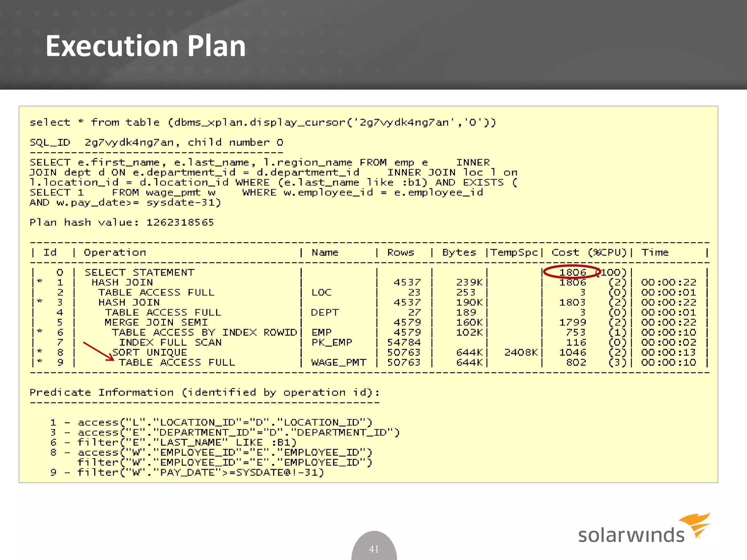
Task: Click the 'Id' column header
Action: [x=50, y=252]
